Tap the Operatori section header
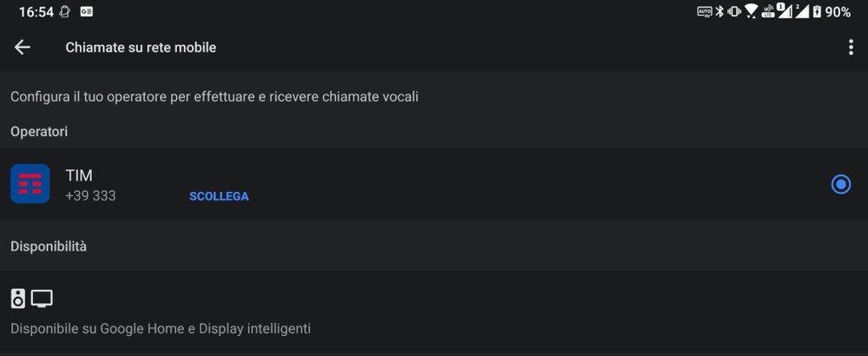Image resolution: width=868 pixels, height=356 pixels. 39,132
